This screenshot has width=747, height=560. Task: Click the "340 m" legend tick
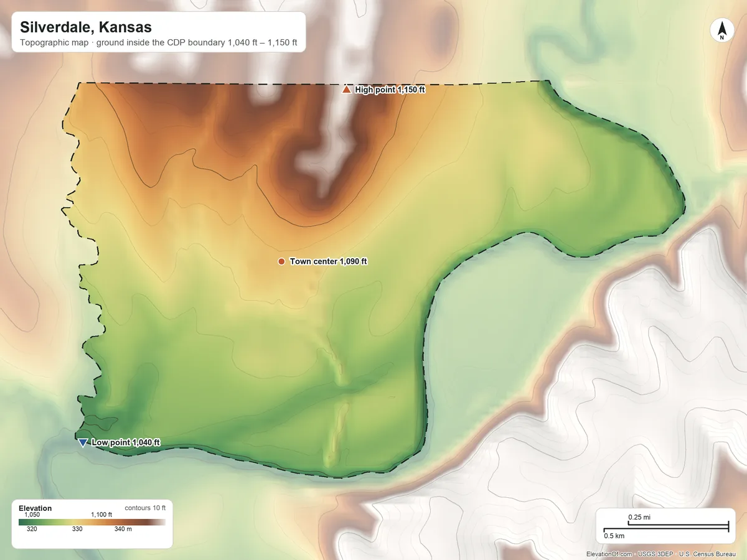123,530
